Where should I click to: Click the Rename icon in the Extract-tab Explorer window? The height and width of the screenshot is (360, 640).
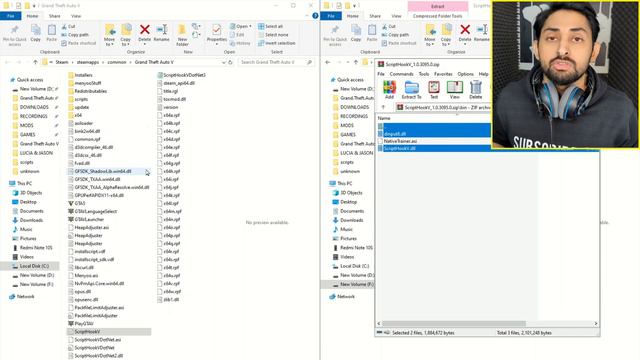482,30
